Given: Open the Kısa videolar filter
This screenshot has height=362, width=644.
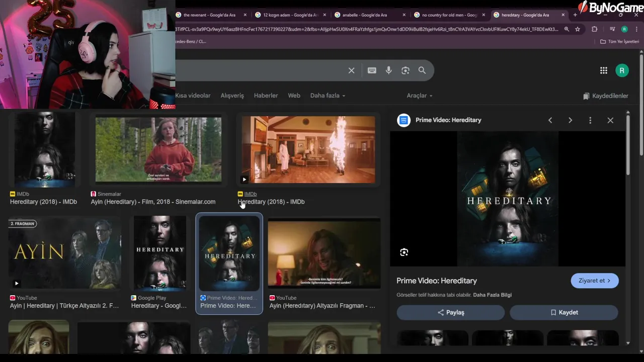Looking at the screenshot, I should 193,96.
